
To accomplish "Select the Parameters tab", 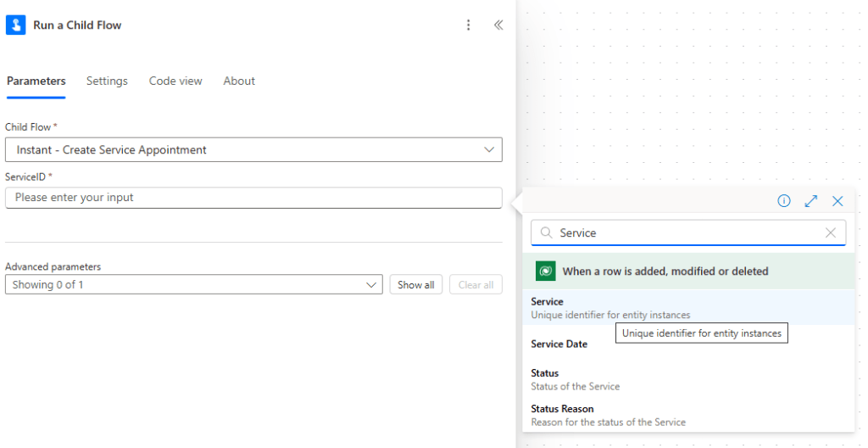I will pos(36,81).
